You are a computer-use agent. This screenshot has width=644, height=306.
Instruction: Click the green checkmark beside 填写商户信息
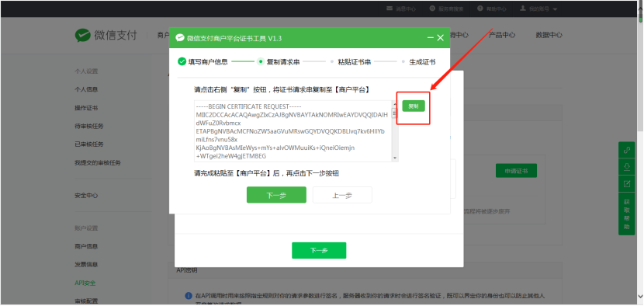[182, 61]
